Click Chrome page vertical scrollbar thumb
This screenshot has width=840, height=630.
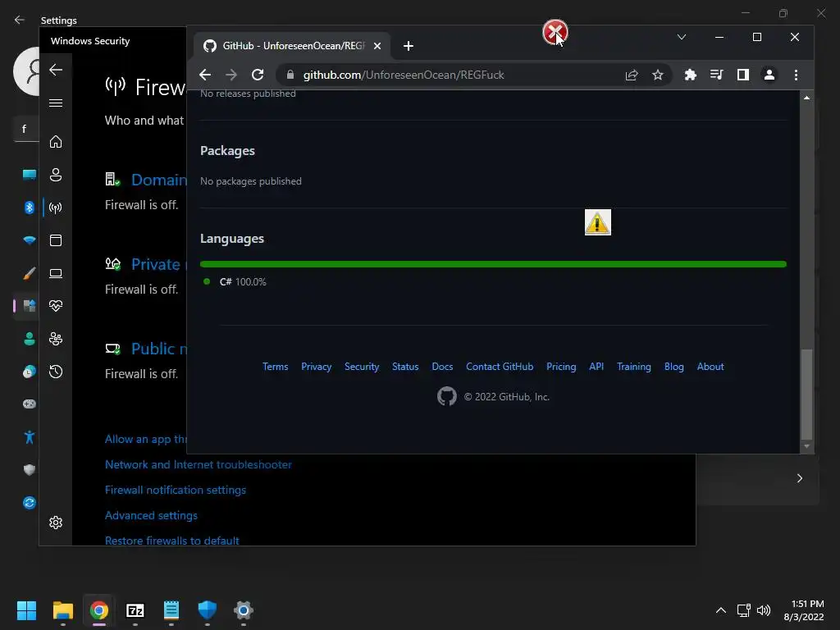click(806, 394)
